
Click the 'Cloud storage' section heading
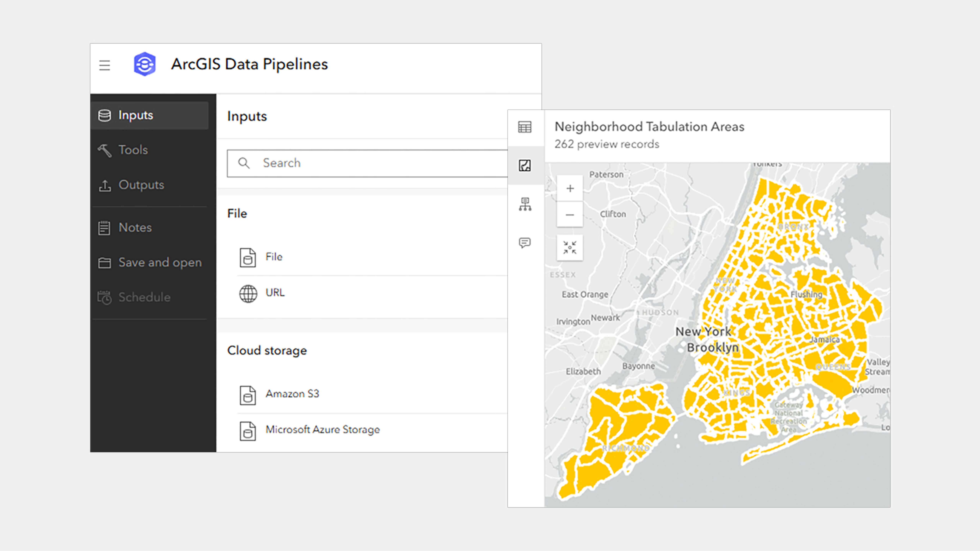[x=267, y=351]
